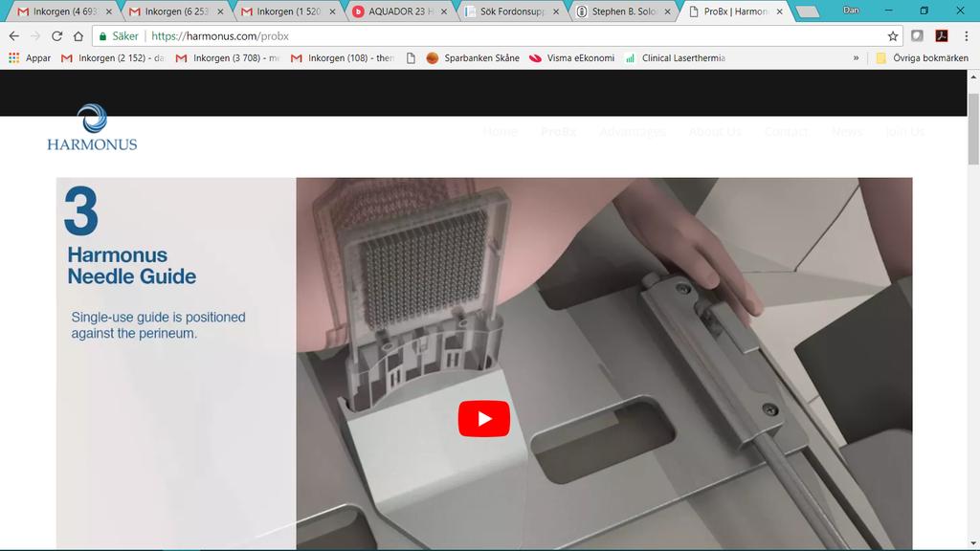Click the green secure padlock icon
The height and width of the screenshot is (551, 980).
(x=103, y=36)
